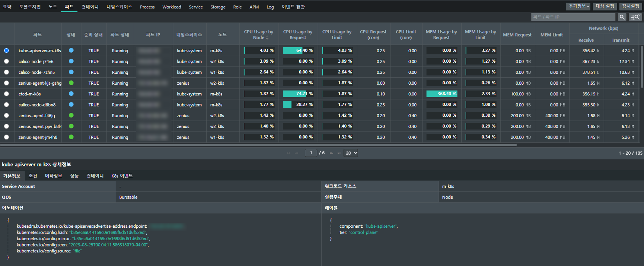This screenshot has height=266, width=644.
Task: Sort by 네임스페이스 column header
Action: (189, 34)
